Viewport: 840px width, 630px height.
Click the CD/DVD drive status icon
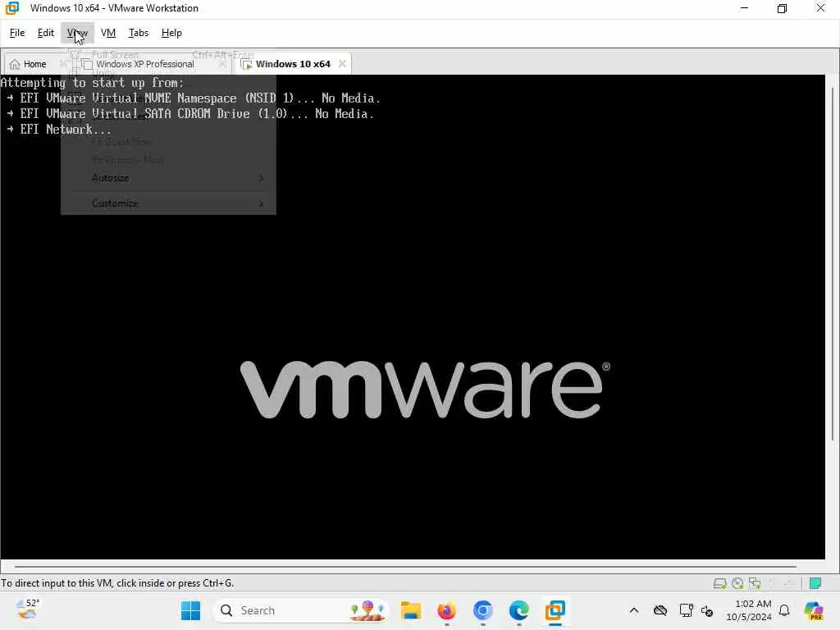(x=737, y=583)
